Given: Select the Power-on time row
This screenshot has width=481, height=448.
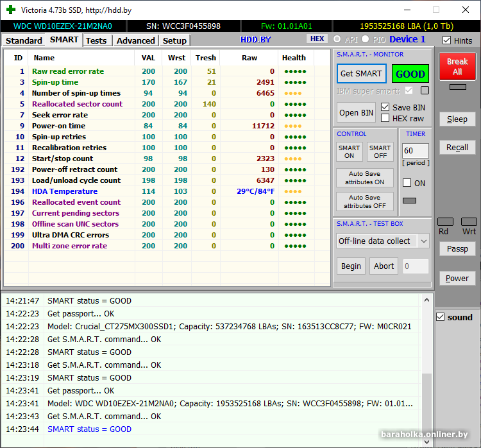Looking at the screenshot, I should pyautogui.click(x=167, y=126).
